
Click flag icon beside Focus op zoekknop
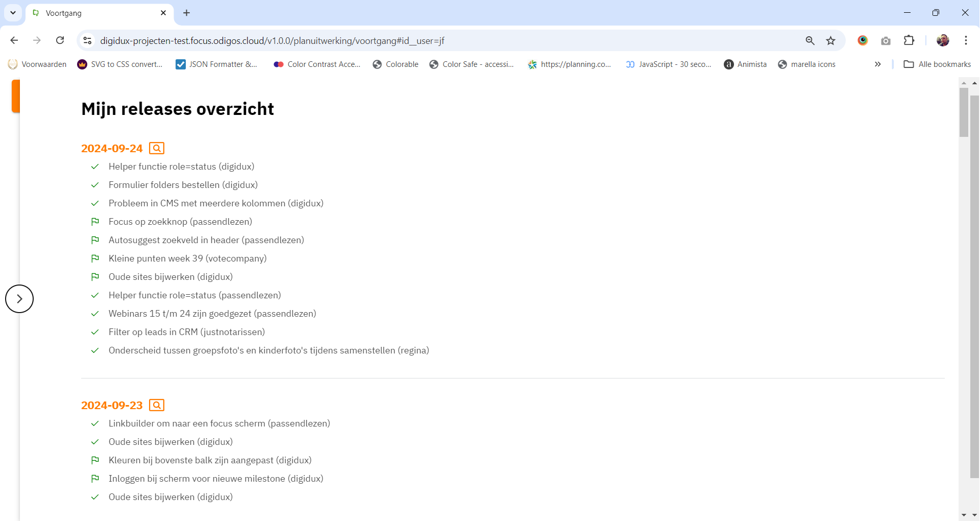coord(95,222)
